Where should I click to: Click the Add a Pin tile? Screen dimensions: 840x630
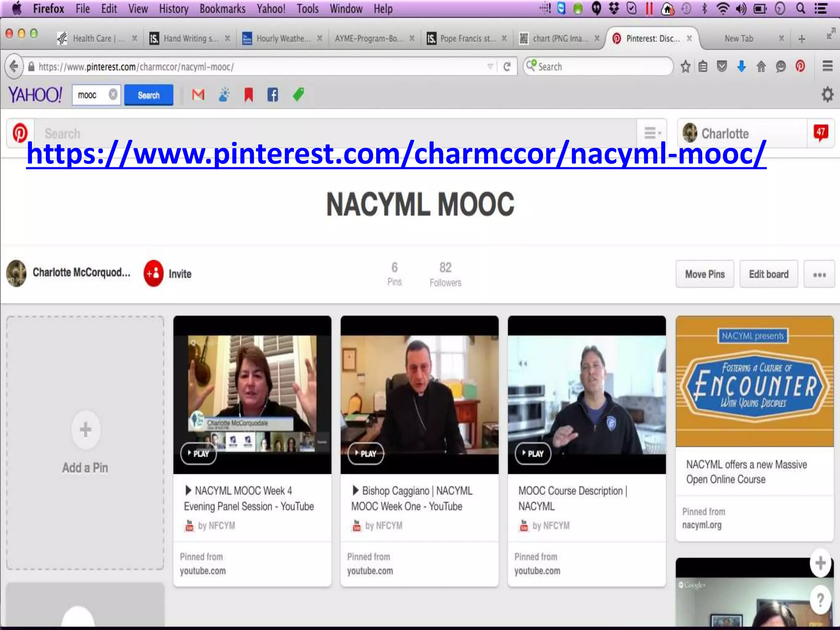[85, 443]
